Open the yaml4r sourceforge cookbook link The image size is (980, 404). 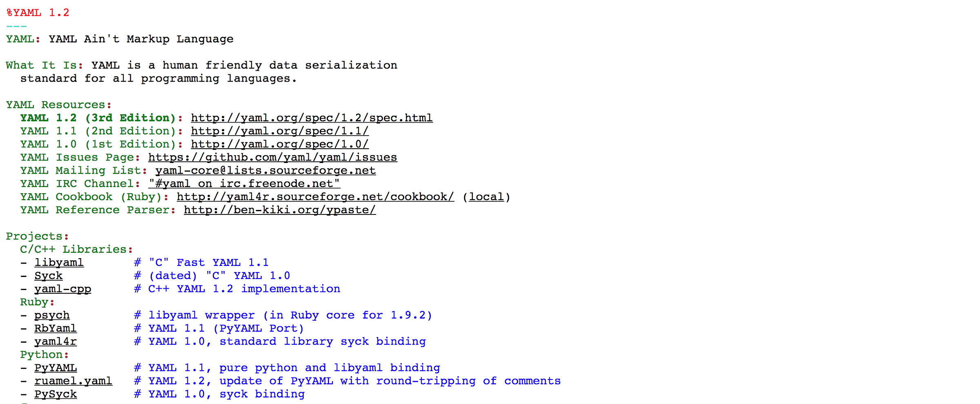pos(315,197)
